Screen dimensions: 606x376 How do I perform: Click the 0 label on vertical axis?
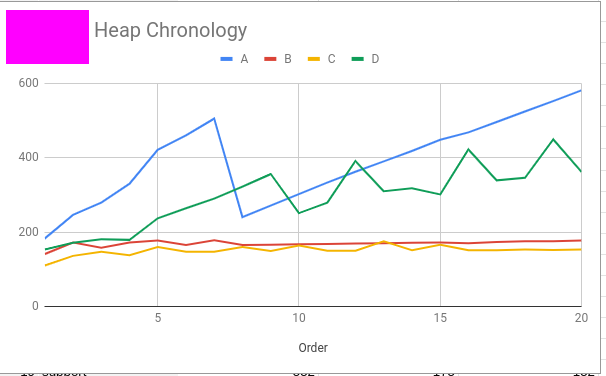(x=35, y=306)
